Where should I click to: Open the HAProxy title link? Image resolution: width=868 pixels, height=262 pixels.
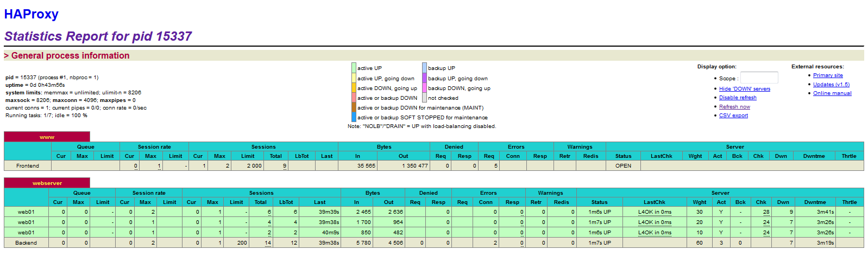coord(31,14)
